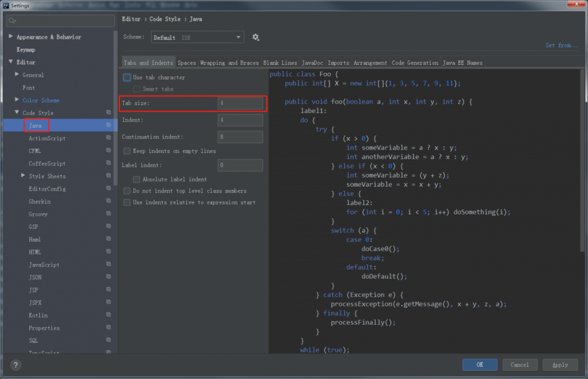Toggle Keep indents on empty lines
The height and width of the screenshot is (379, 588).
127,151
